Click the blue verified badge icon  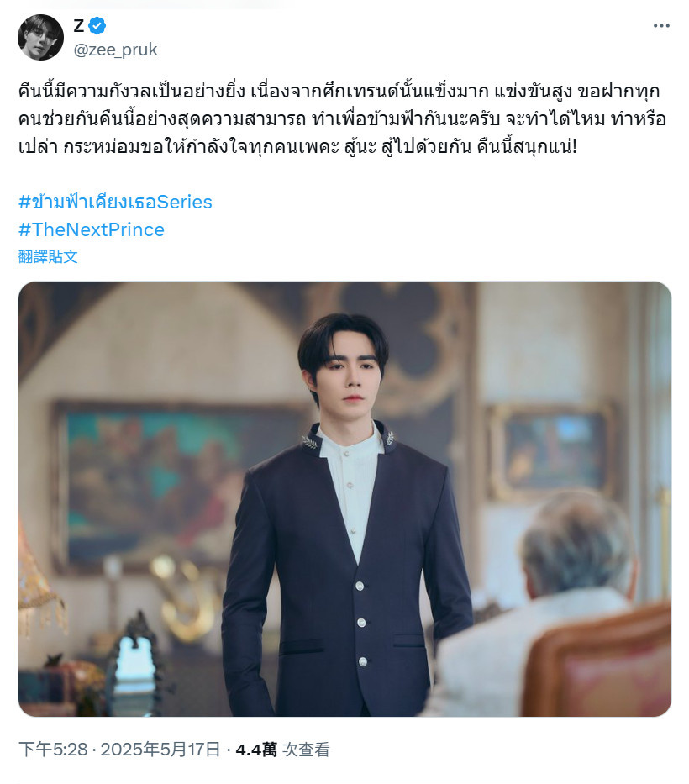point(97,25)
